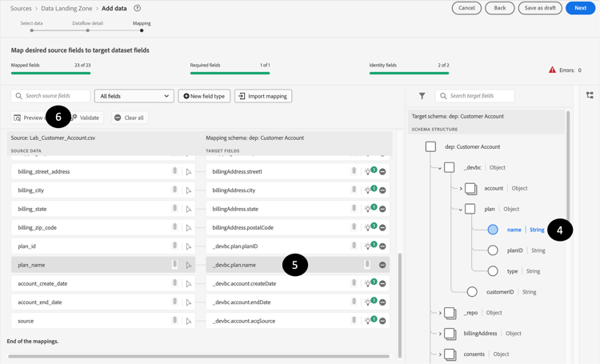Remove the plan_name mapping row
600x364 pixels.
point(382,265)
